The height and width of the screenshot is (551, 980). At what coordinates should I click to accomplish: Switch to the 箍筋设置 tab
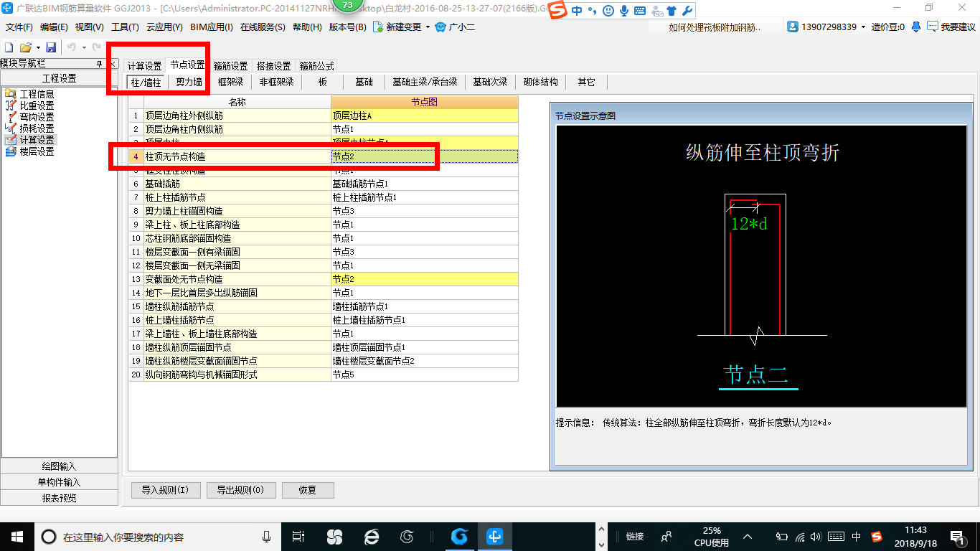[x=230, y=66]
